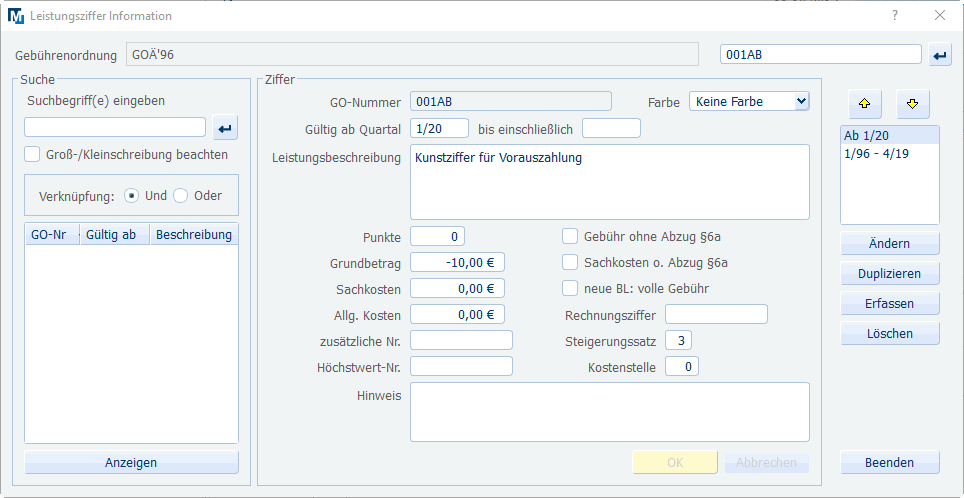This screenshot has width=964, height=498.
Task: Select the 1/96 - 4/19 list entry
Action: (x=890, y=154)
